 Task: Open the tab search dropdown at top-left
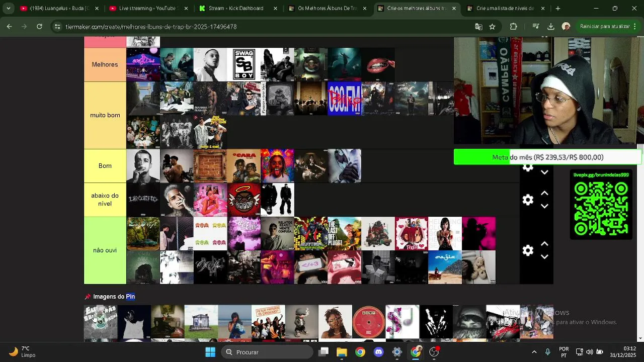click(x=8, y=9)
